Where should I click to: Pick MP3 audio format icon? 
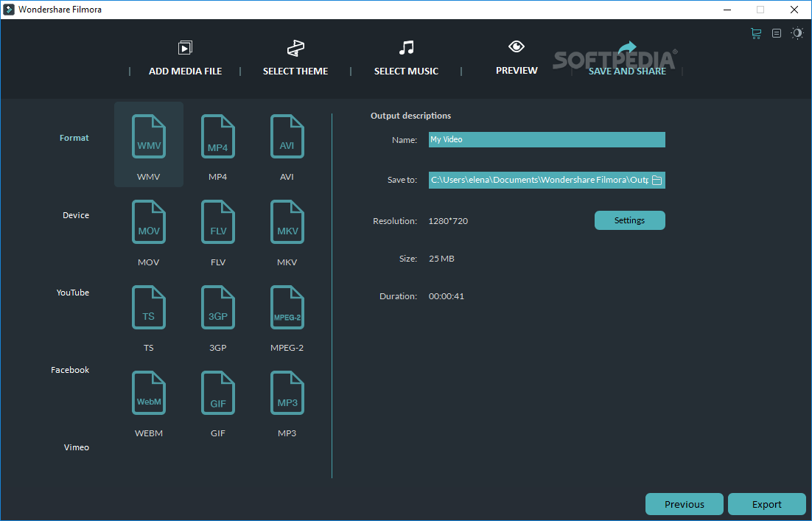[x=287, y=393]
